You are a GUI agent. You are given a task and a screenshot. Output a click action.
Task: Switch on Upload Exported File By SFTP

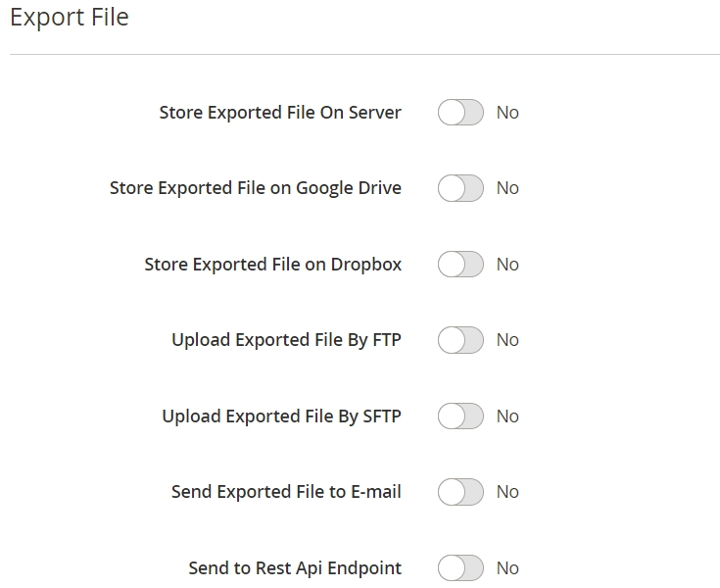pyautogui.click(x=460, y=416)
